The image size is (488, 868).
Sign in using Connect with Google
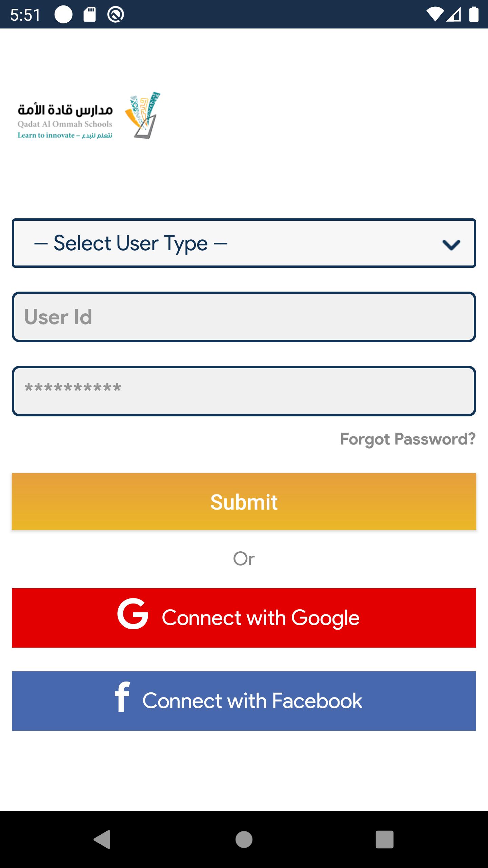[x=244, y=618]
